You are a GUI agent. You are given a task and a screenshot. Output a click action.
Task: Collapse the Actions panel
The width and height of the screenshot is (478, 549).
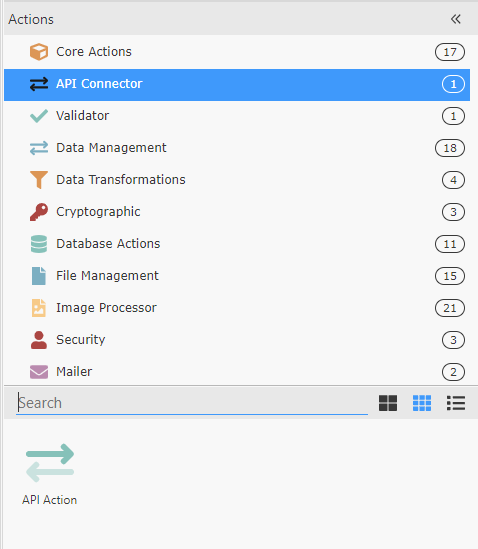(456, 19)
